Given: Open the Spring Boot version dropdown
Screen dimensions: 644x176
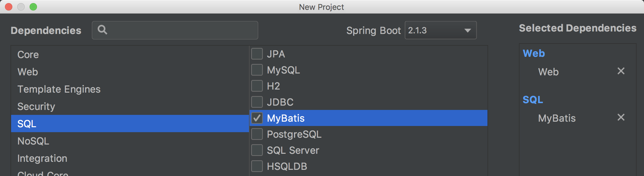Looking at the screenshot, I should [x=440, y=30].
